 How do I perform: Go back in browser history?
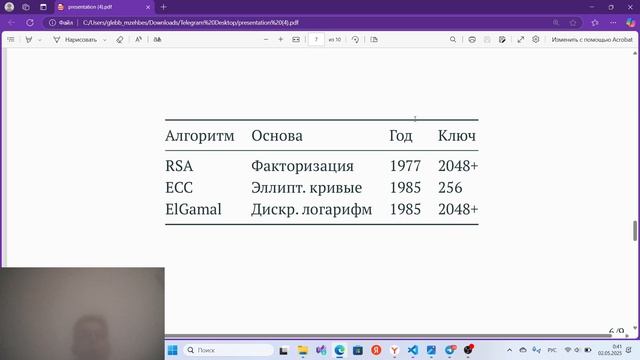pos(11,22)
